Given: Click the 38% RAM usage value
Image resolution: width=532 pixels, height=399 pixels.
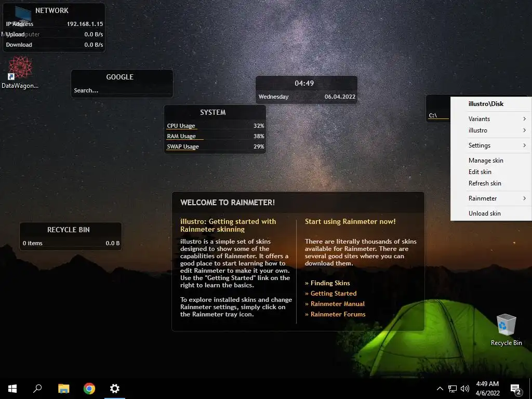Looking at the screenshot, I should click(259, 137).
